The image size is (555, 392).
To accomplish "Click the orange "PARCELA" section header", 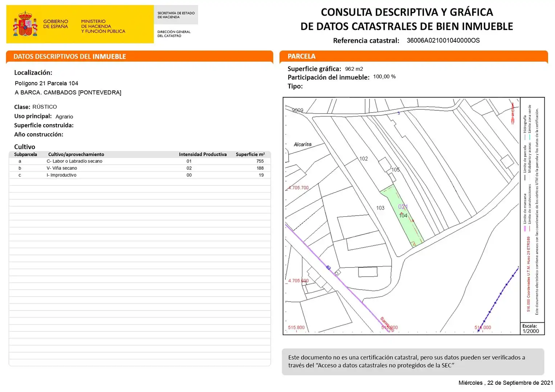I will (413, 56).
